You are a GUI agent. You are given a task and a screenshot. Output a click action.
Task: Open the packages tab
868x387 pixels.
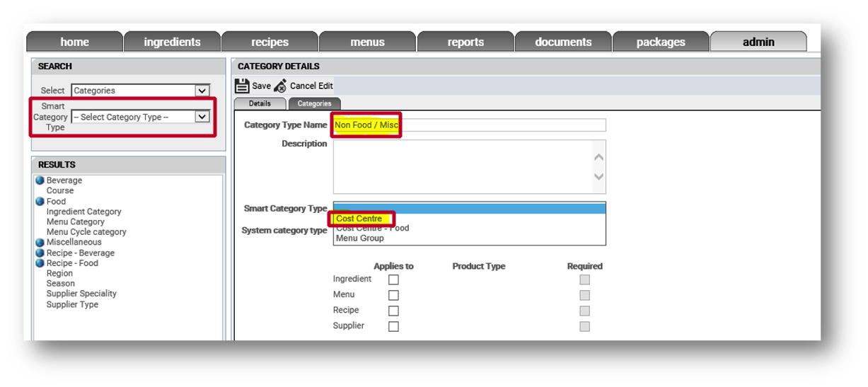pos(661,42)
